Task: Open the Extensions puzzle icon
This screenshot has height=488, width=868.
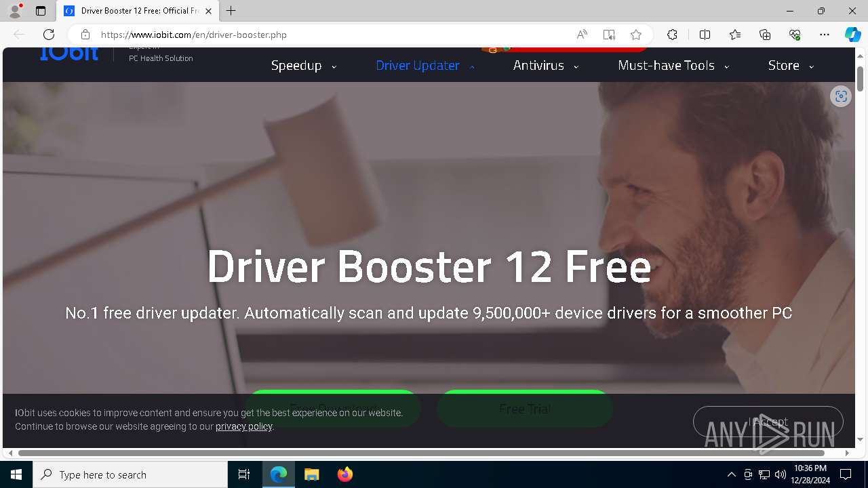Action: point(672,35)
